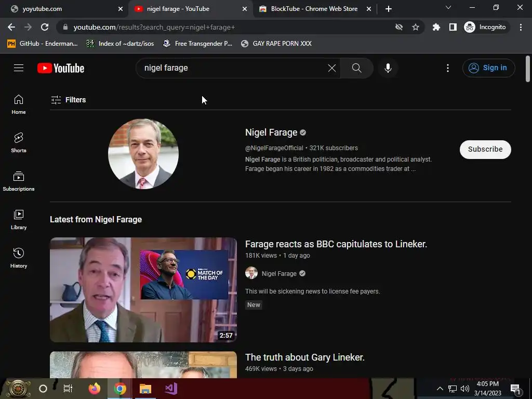Sign in to YouTube
This screenshot has height=399, width=532.
point(488,68)
